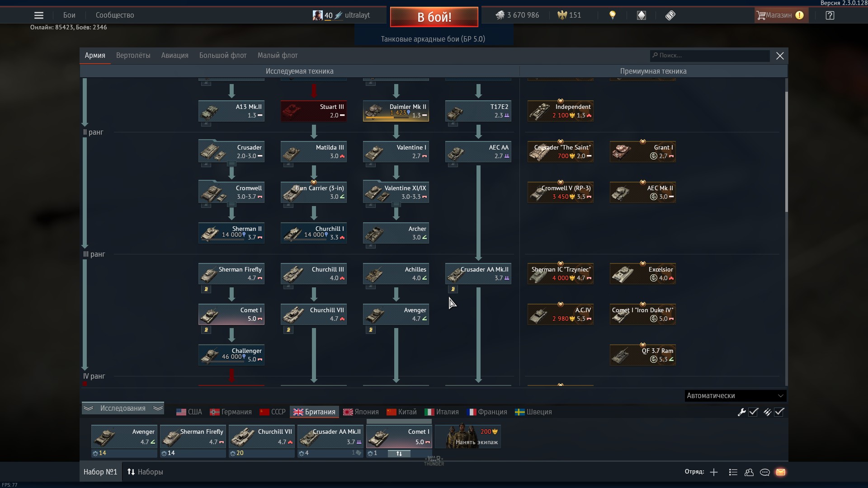The height and width of the screenshot is (488, 868).
Task: Select the premium Excelsior tank card
Action: (x=643, y=274)
